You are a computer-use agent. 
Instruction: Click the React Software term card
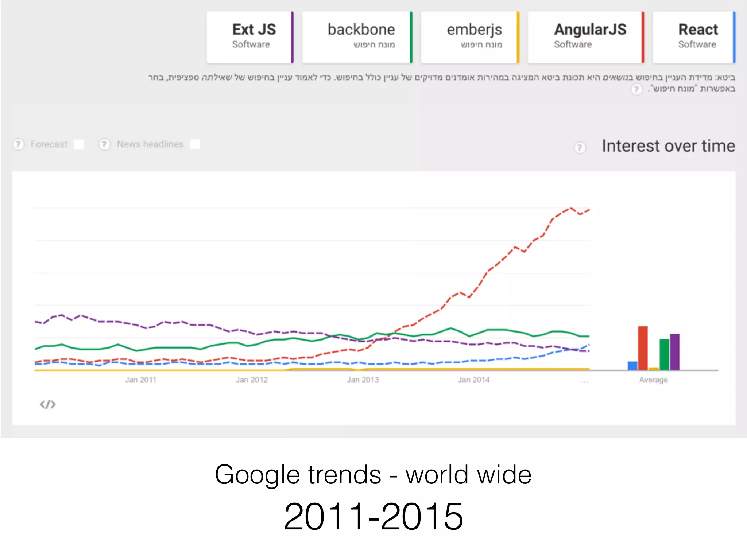click(694, 37)
